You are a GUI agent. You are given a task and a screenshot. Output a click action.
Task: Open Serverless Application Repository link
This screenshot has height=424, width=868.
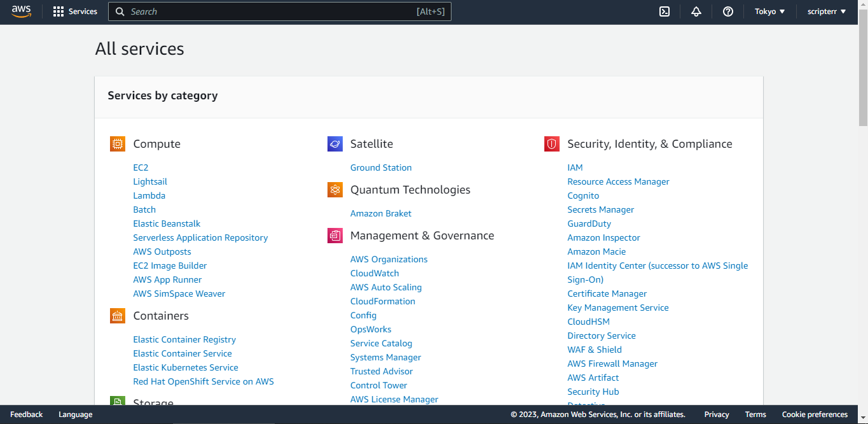200,237
